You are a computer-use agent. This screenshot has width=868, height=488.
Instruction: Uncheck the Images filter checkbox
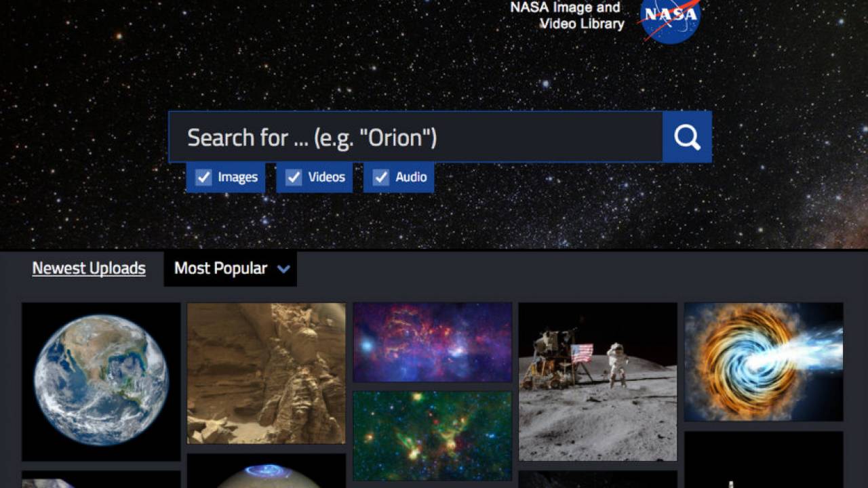pos(203,178)
